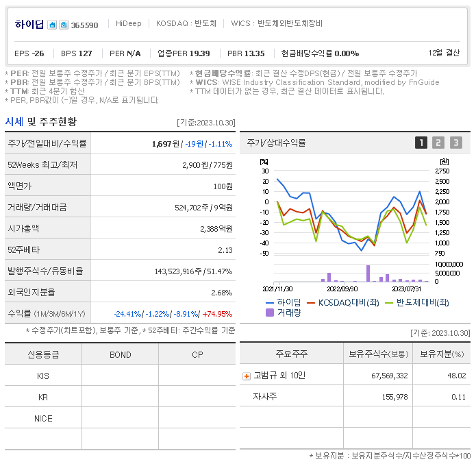Viewport: 476px width, 464px height.
Task: Click the 52Weeks 최고/최저 row label
Action: coord(42,165)
